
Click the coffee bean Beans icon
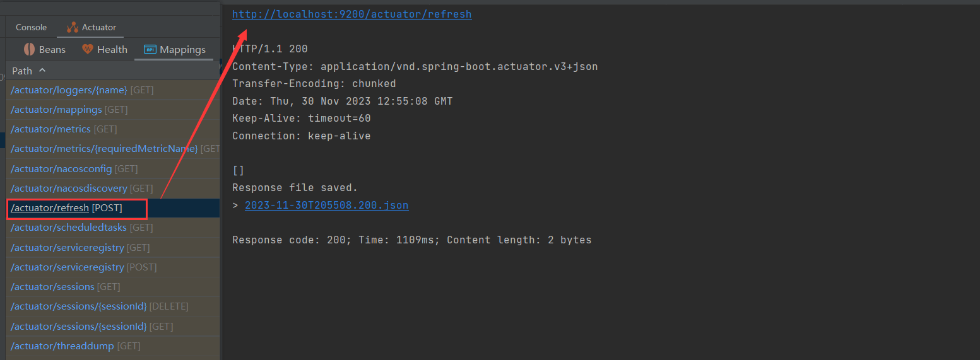click(x=29, y=49)
